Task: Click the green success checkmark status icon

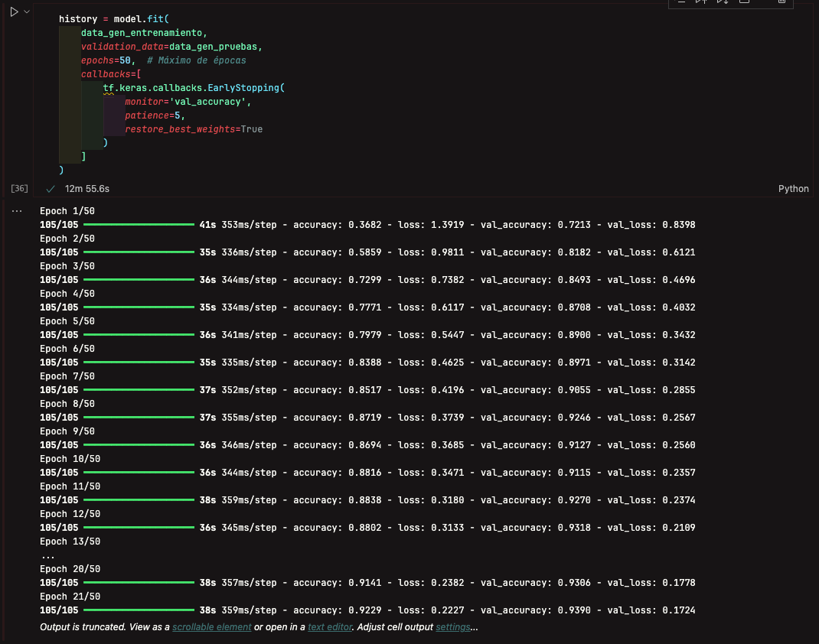Action: [x=51, y=189]
